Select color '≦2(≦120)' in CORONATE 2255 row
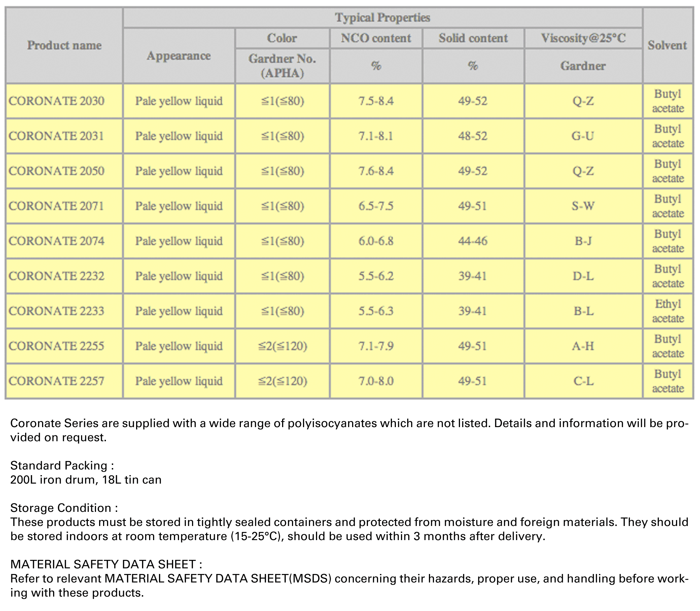 coord(282,346)
